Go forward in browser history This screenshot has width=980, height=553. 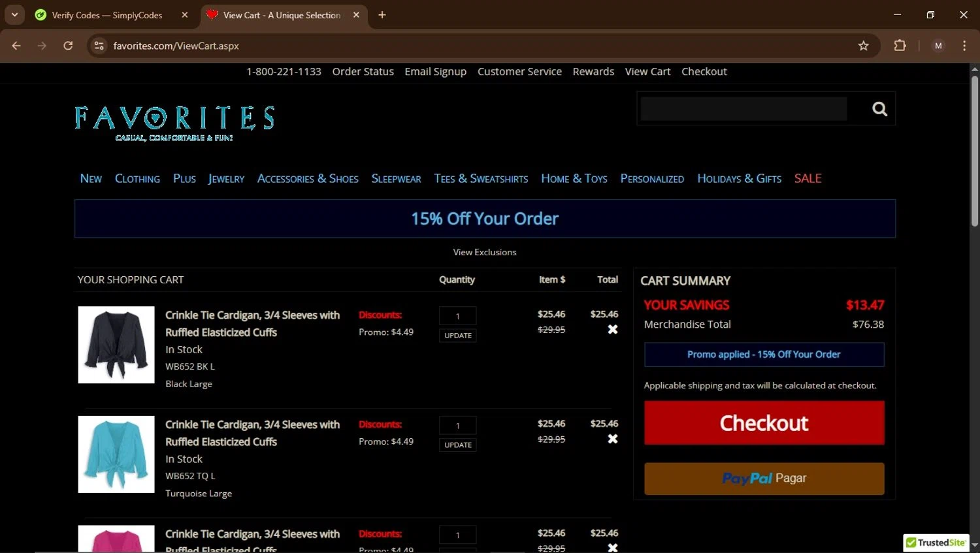[42, 46]
